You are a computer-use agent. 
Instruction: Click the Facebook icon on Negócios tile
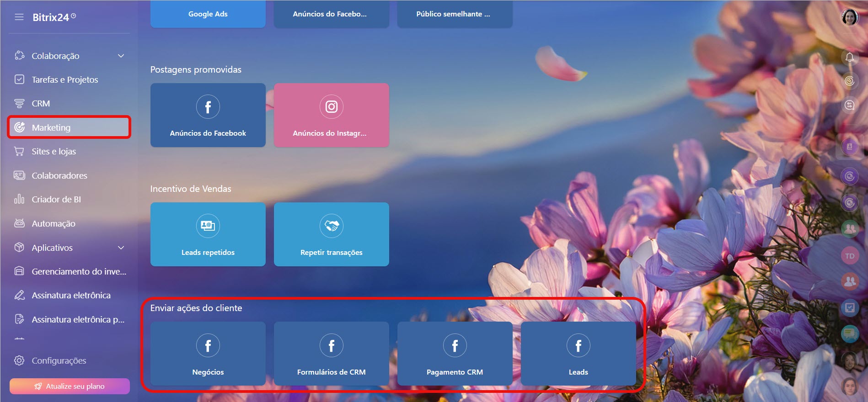(208, 346)
